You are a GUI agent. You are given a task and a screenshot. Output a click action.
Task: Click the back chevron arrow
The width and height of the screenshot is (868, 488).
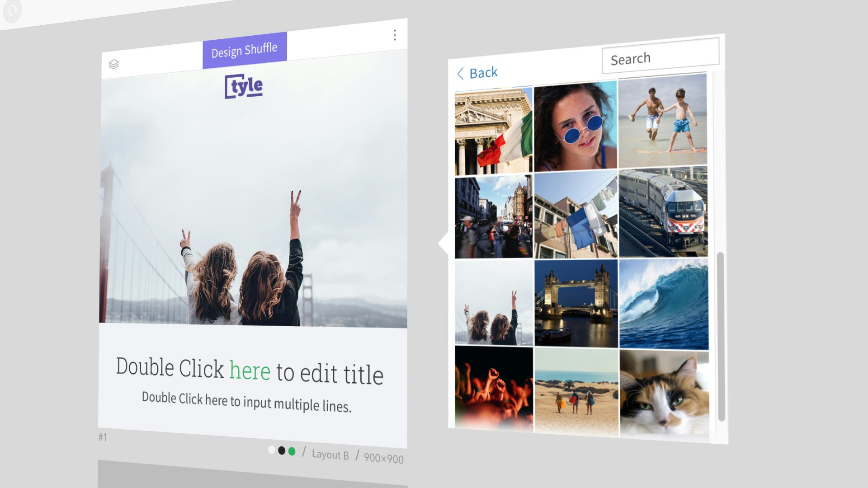coord(460,74)
